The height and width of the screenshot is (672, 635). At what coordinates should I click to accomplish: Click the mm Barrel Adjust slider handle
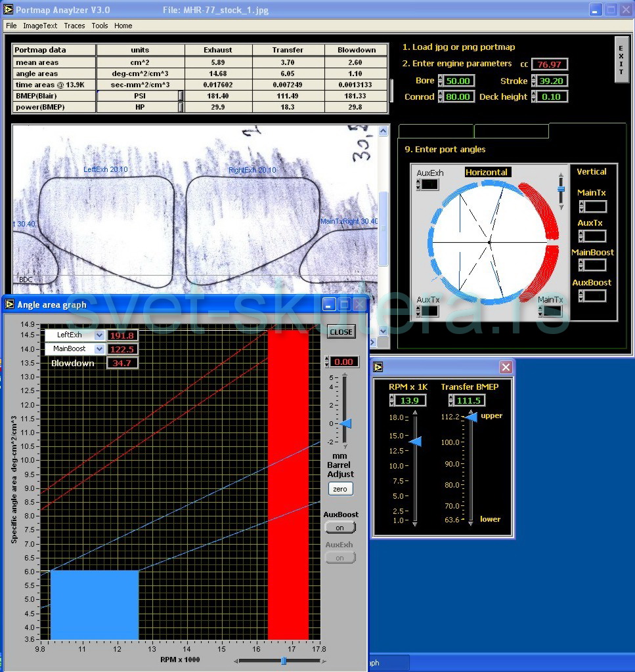point(346,423)
